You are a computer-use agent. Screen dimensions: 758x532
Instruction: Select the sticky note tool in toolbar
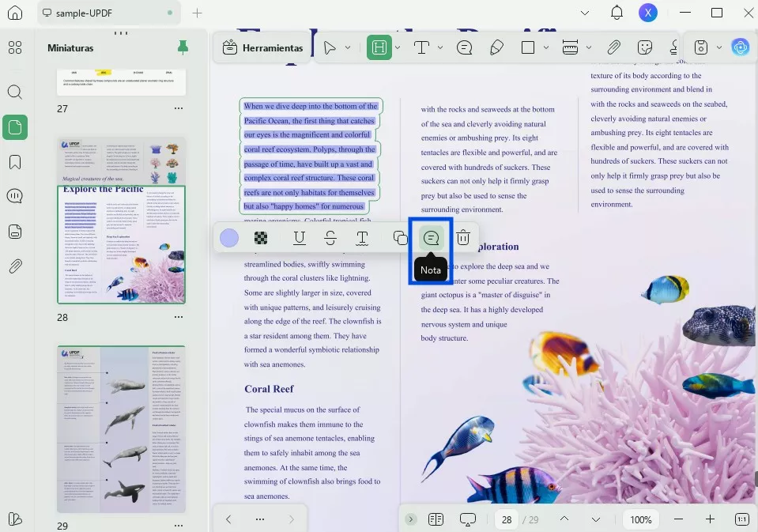pos(464,47)
